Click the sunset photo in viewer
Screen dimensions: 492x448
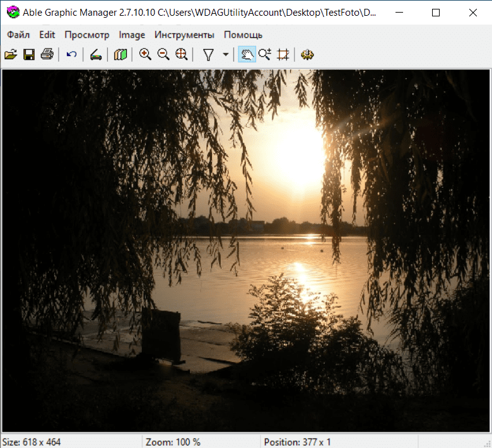coord(246,251)
